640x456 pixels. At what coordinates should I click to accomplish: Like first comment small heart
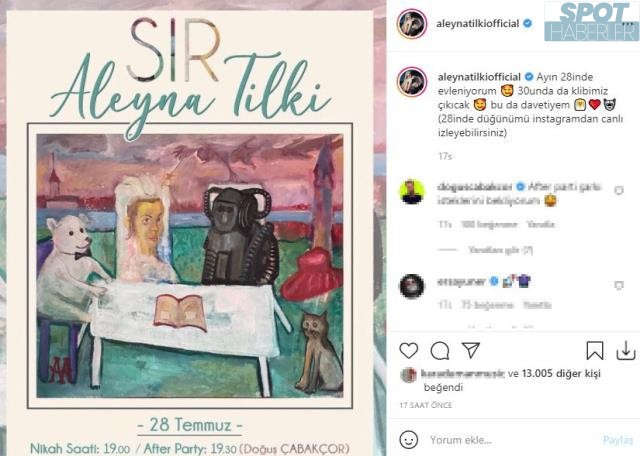[x=619, y=191]
